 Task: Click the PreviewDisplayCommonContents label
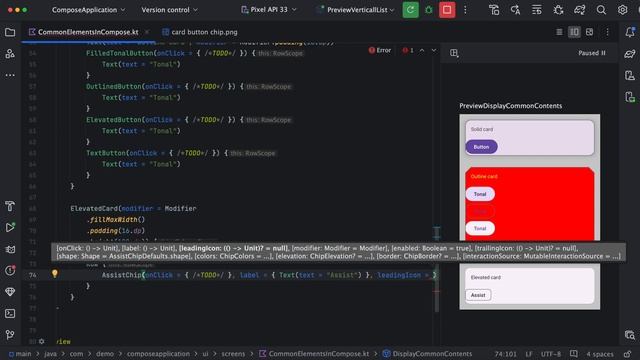point(511,106)
